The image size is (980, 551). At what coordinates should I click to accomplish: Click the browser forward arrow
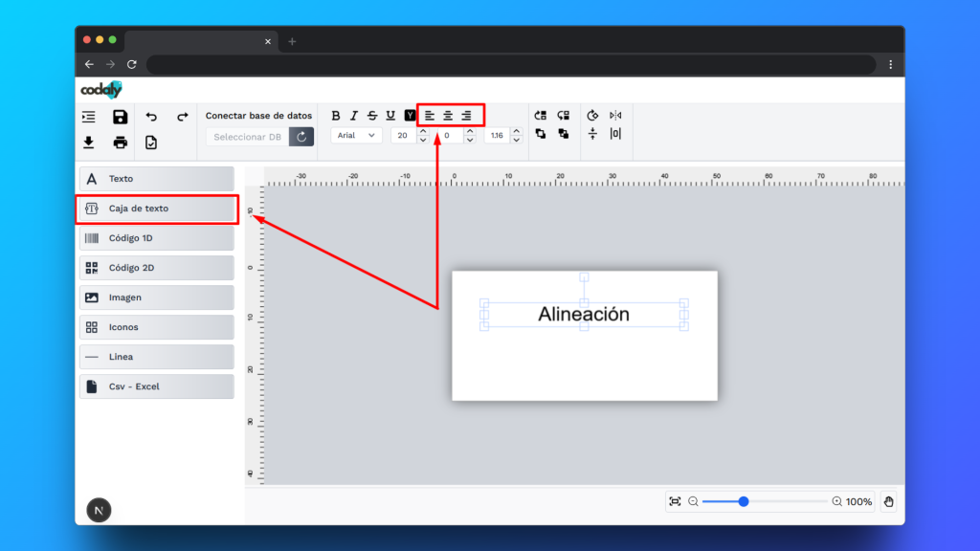[x=111, y=64]
